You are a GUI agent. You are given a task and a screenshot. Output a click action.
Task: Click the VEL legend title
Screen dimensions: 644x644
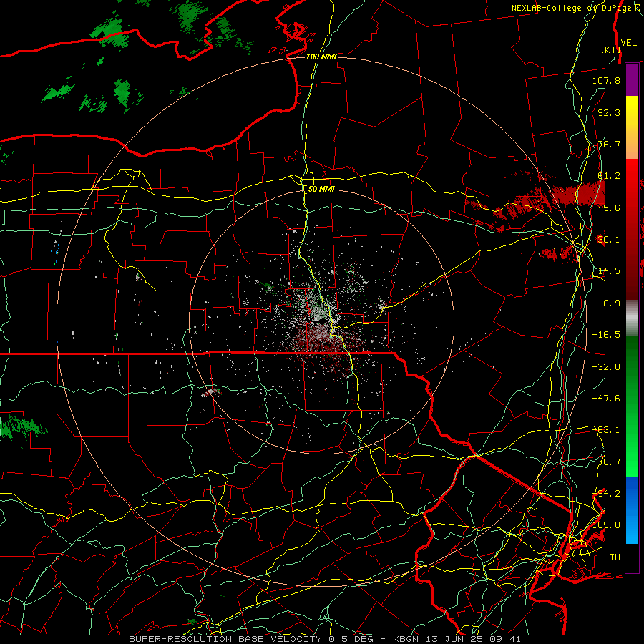pos(628,43)
